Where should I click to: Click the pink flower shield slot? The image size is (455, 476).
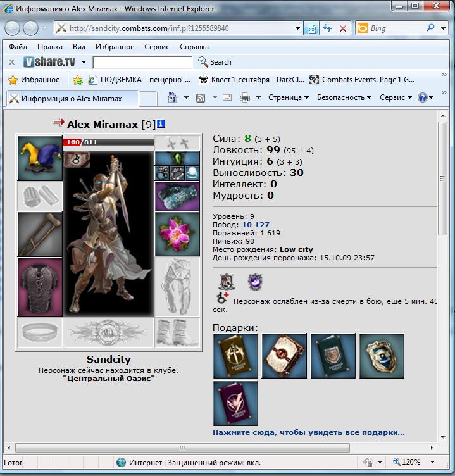pos(177,234)
